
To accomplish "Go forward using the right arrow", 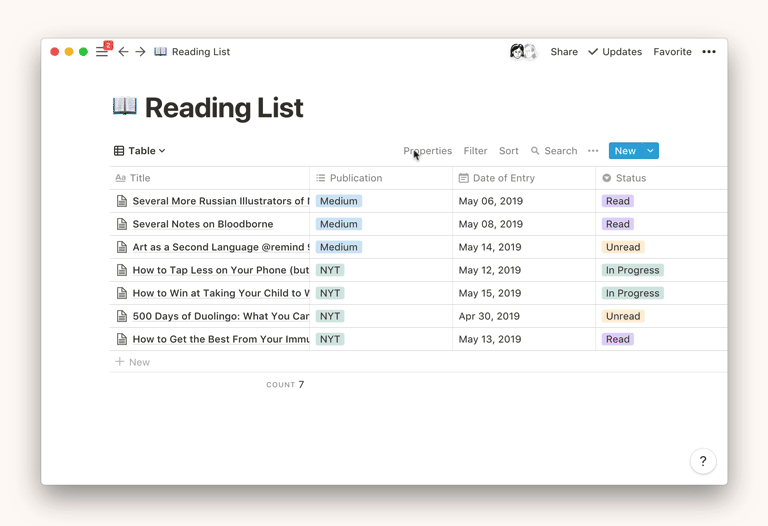I will point(140,52).
